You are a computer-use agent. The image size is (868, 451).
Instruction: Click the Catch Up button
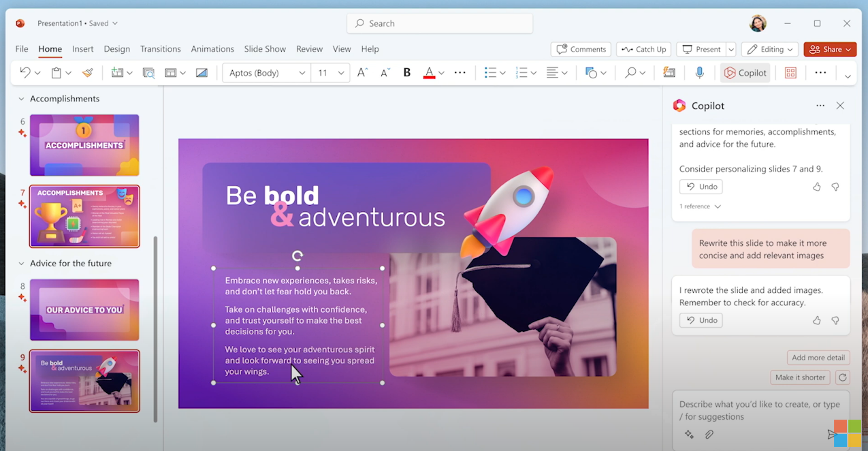click(643, 49)
